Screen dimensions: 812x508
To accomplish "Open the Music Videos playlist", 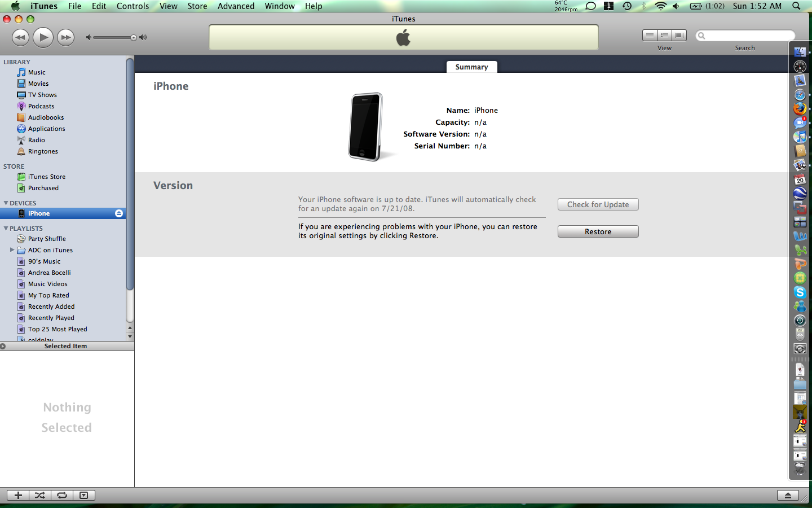I will [x=47, y=284].
